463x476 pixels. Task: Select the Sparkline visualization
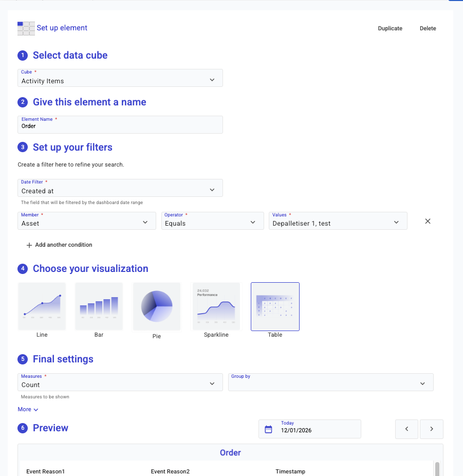click(216, 306)
